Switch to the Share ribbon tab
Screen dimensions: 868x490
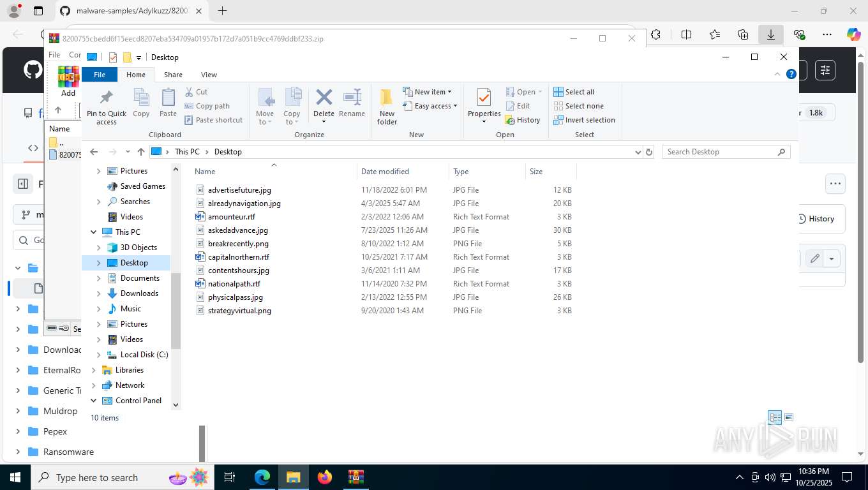pyautogui.click(x=173, y=75)
